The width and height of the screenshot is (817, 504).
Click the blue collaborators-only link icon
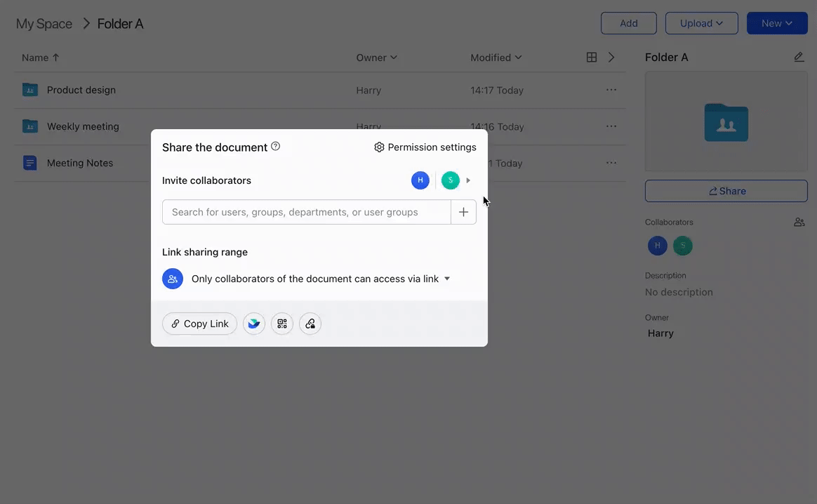173,279
